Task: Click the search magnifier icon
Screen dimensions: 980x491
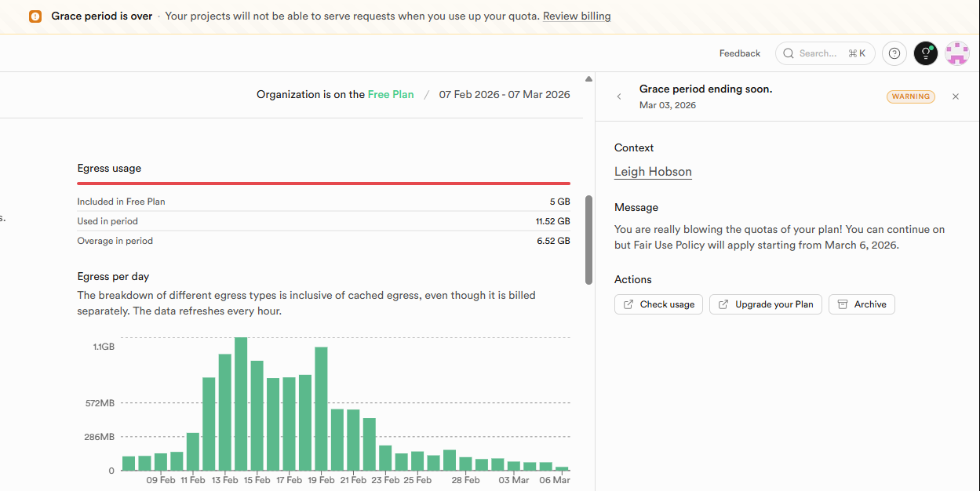Action: pyautogui.click(x=789, y=53)
